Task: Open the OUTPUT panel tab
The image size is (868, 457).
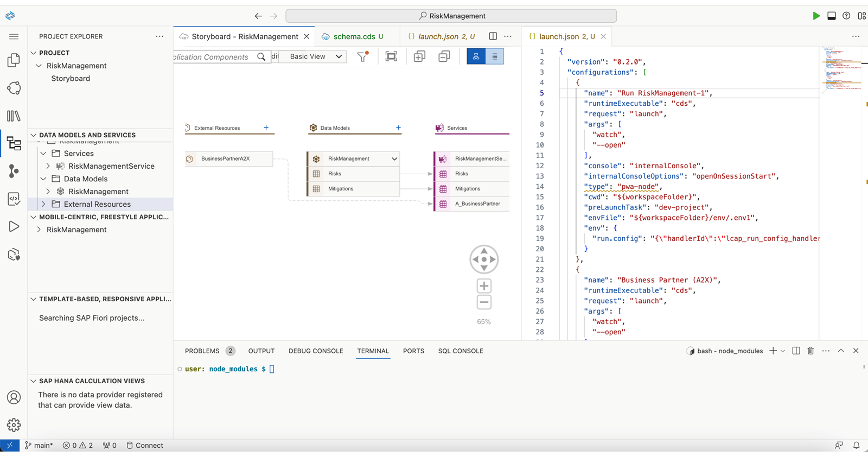Action: [261, 351]
